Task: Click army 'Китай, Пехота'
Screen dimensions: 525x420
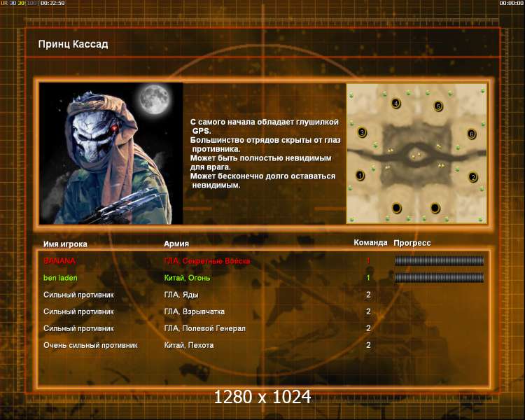Action: pyautogui.click(x=189, y=345)
